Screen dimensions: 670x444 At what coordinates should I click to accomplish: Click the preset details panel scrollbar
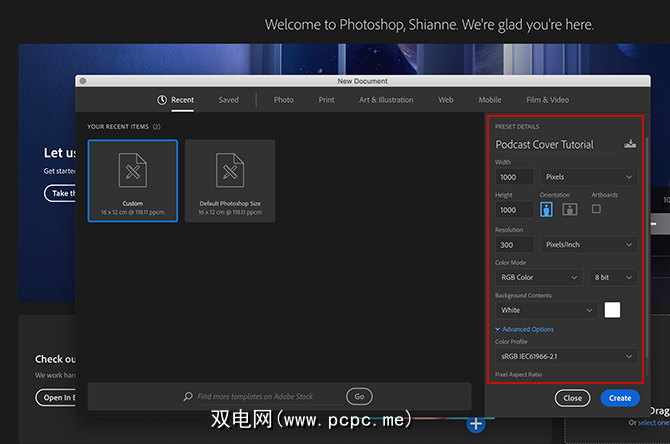pyautogui.click(x=647, y=248)
